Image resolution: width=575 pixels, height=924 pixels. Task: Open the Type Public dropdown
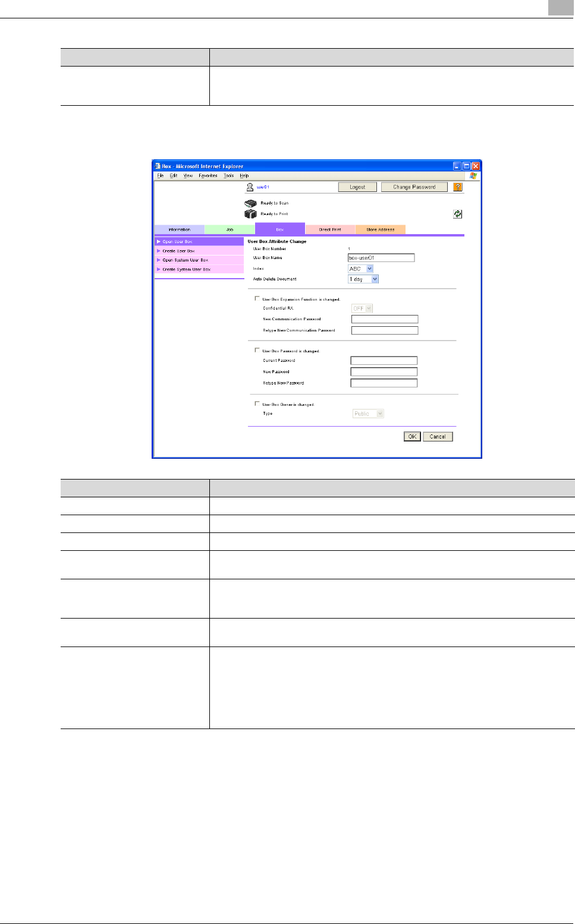coord(369,414)
